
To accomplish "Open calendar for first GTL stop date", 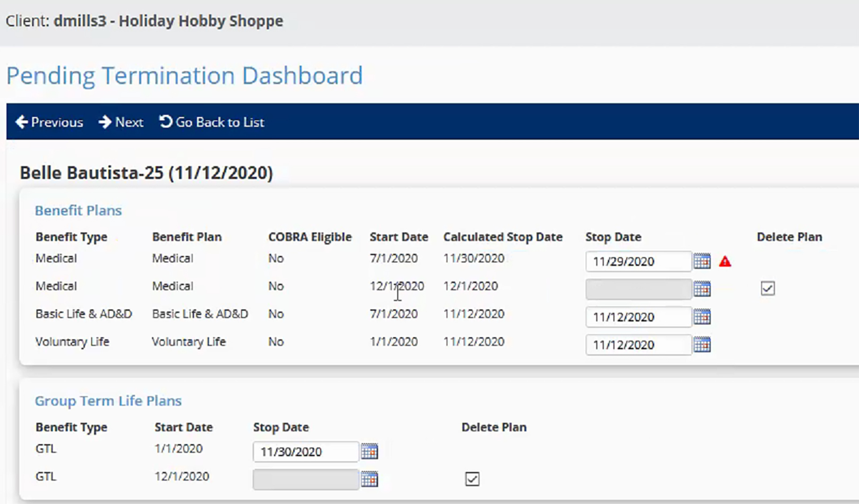I will pyautogui.click(x=369, y=452).
